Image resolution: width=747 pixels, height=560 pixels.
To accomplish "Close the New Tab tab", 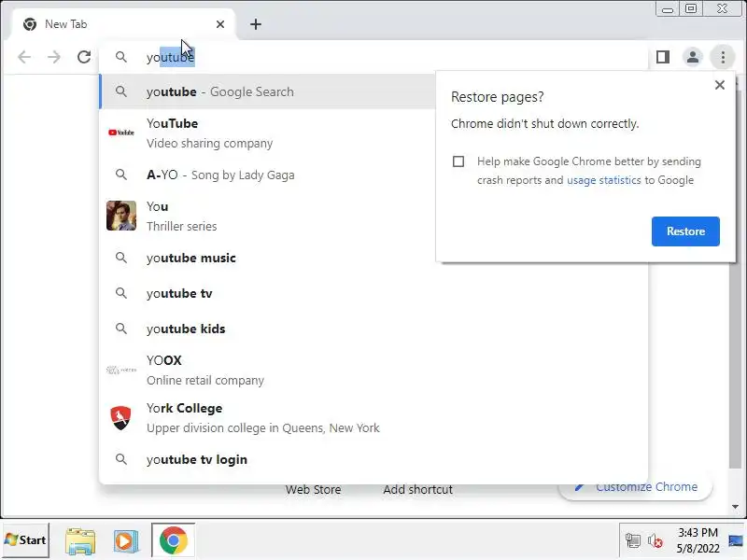I will point(220,24).
